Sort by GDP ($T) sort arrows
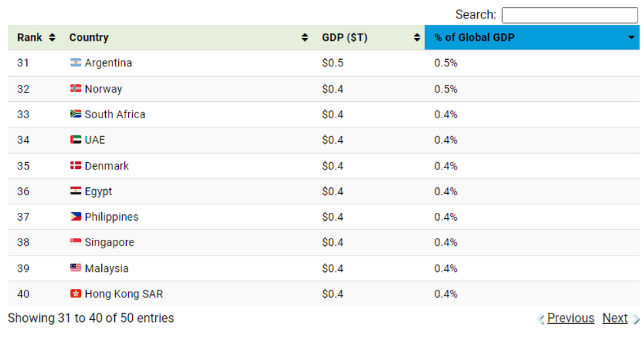The height and width of the screenshot is (339, 644). point(417,37)
